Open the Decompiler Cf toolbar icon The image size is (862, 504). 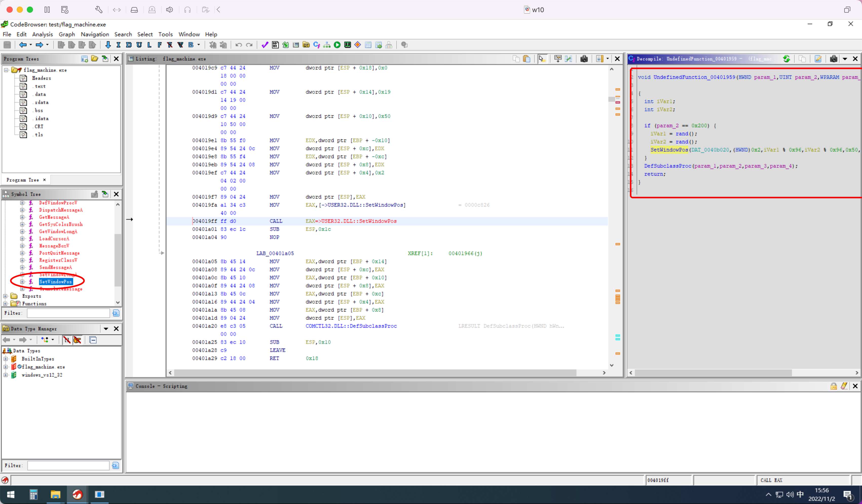pyautogui.click(x=317, y=45)
